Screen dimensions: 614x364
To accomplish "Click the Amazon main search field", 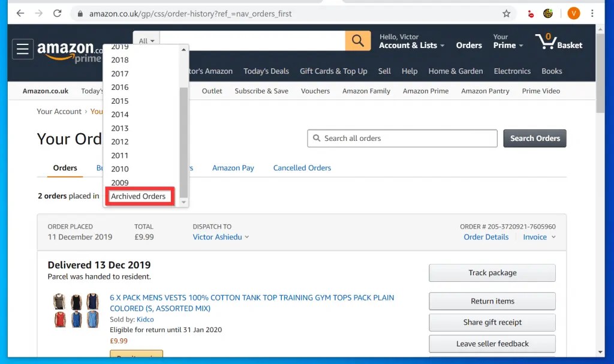I will (252, 41).
